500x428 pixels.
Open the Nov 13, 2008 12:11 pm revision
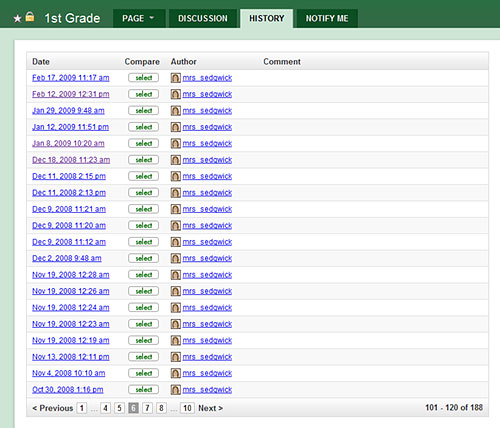71,357
